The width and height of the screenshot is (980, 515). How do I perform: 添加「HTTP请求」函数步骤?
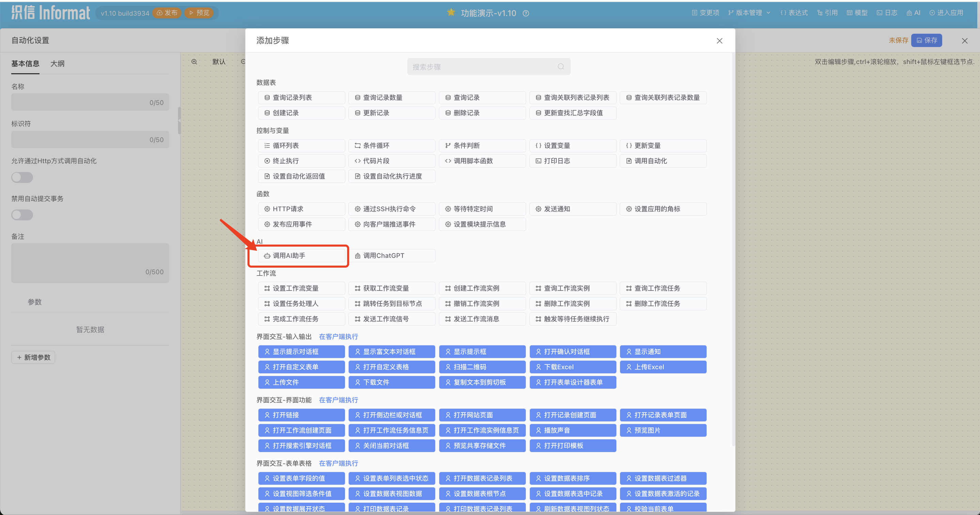301,208
